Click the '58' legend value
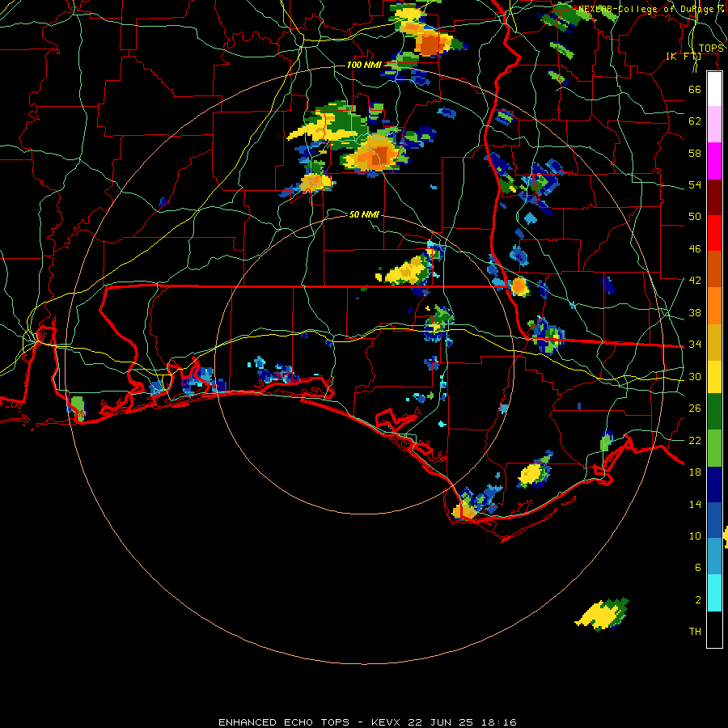The height and width of the screenshot is (728, 728). (x=695, y=153)
